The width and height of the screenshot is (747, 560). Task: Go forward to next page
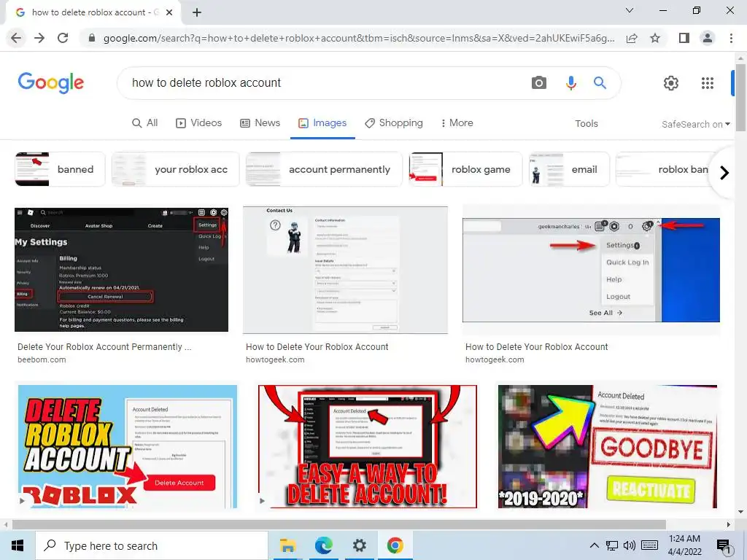pos(39,38)
